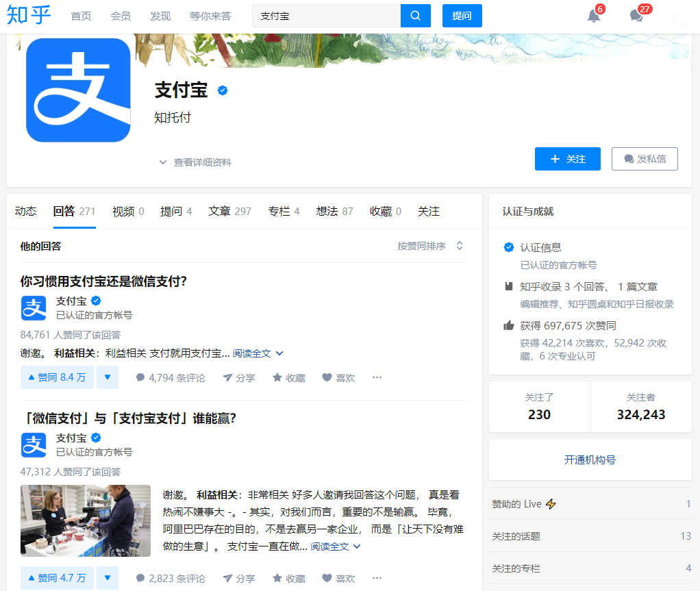Upvote with 赞同 4.7 万 button

[57, 577]
